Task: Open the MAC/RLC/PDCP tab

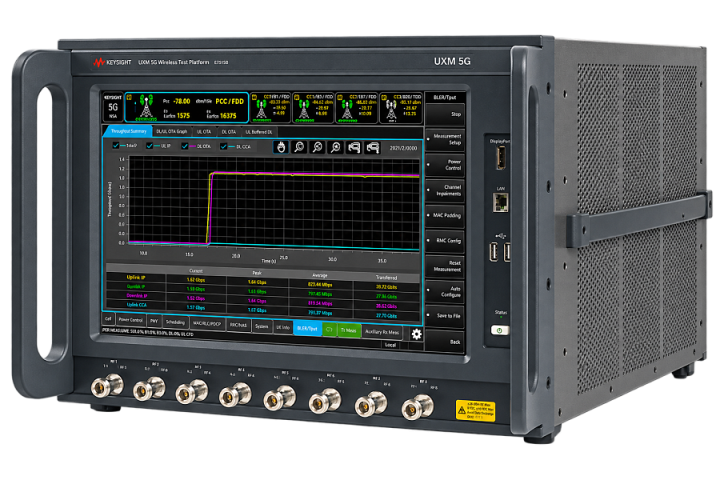Action: [207, 323]
